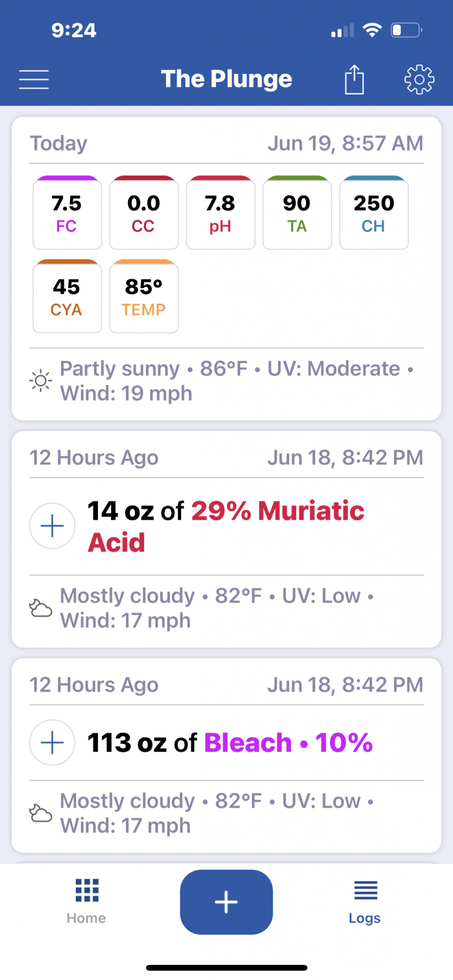Tap the share export icon
Screen dimensions: 453x980
click(354, 79)
